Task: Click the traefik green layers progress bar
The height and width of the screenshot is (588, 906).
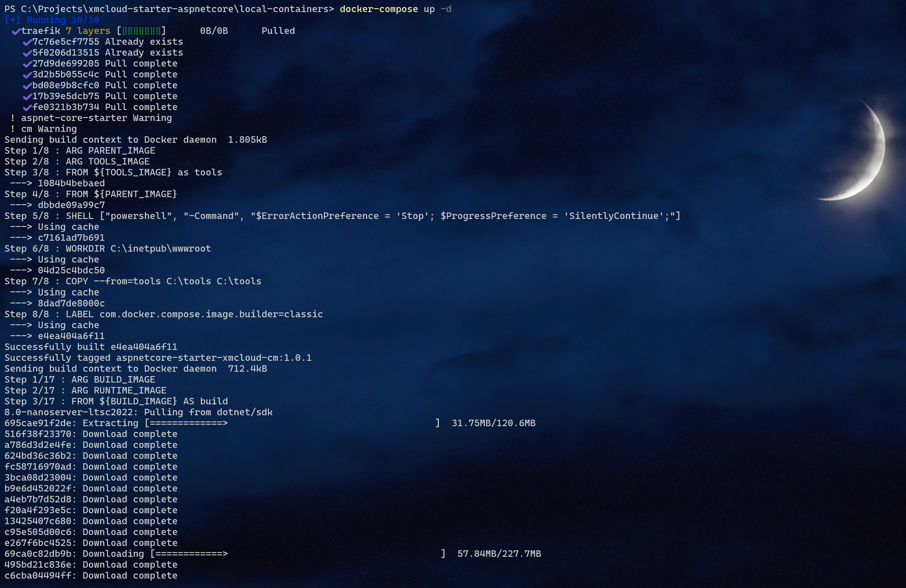Action: [141, 31]
